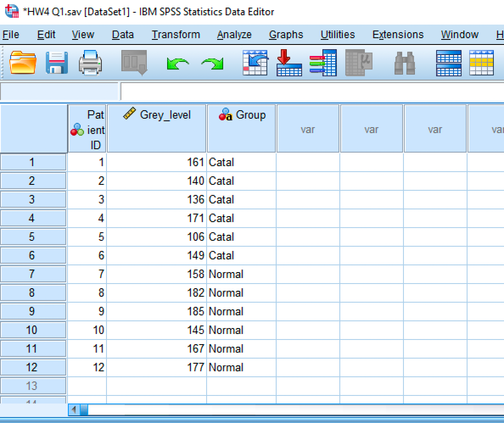Redo the action with green right arrow
Image resolution: width=504 pixels, height=423 pixels.
click(x=213, y=64)
